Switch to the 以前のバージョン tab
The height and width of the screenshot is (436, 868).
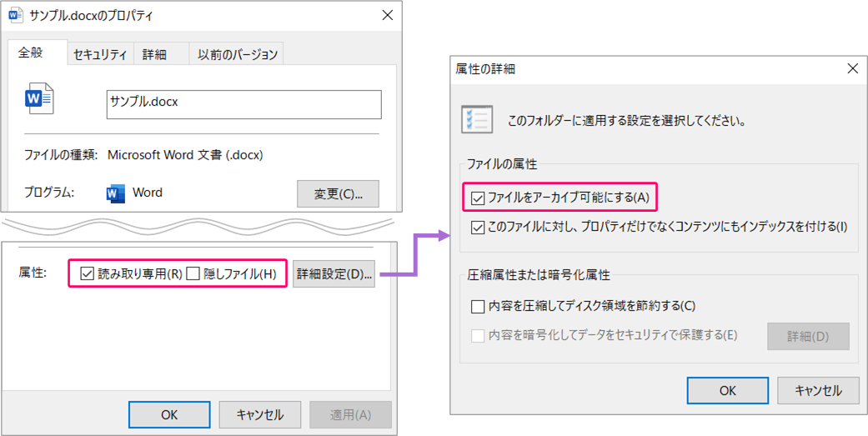point(237,54)
